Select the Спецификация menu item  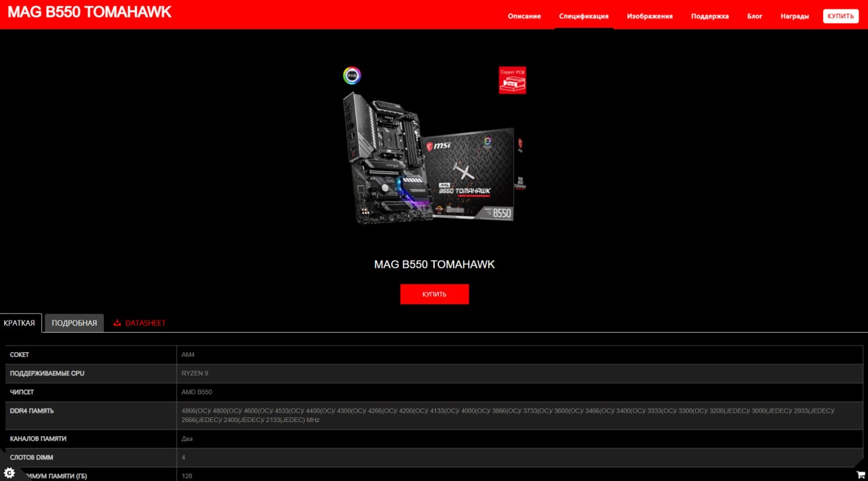tap(584, 16)
